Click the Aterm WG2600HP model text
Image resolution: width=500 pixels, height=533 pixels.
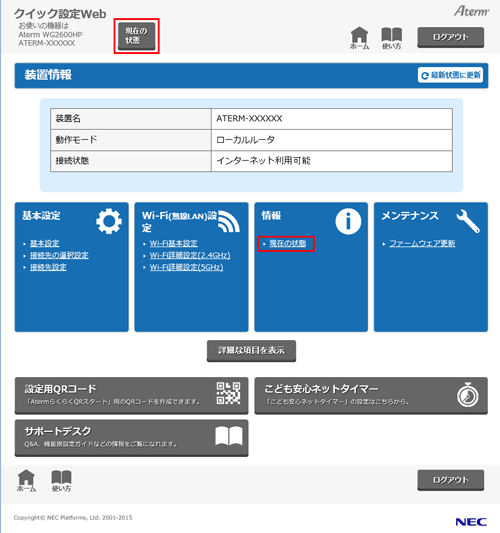click(50, 35)
